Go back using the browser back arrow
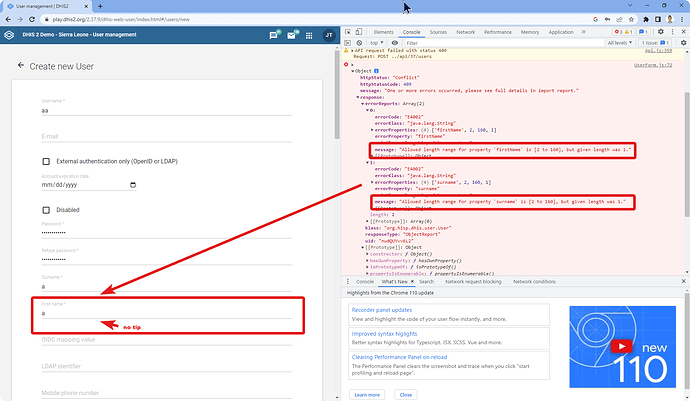690x401 pixels. click(8, 19)
